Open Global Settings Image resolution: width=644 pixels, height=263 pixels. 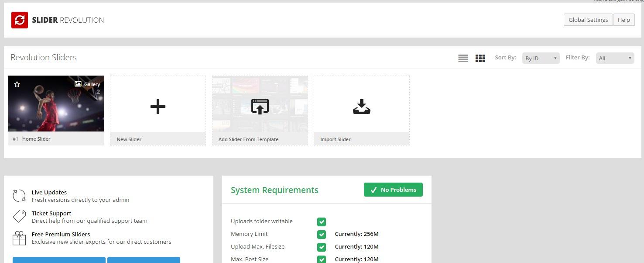tap(588, 20)
